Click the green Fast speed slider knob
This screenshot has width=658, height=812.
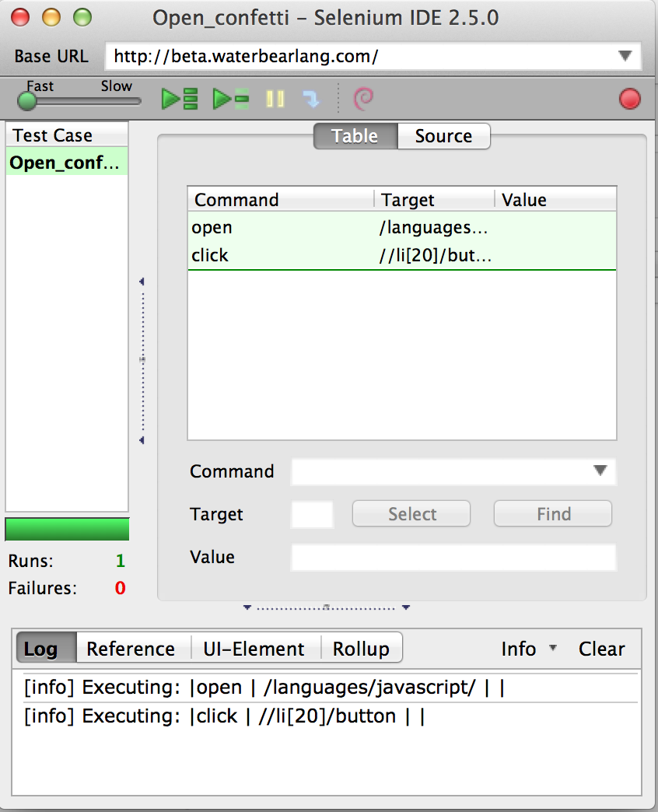(x=27, y=101)
